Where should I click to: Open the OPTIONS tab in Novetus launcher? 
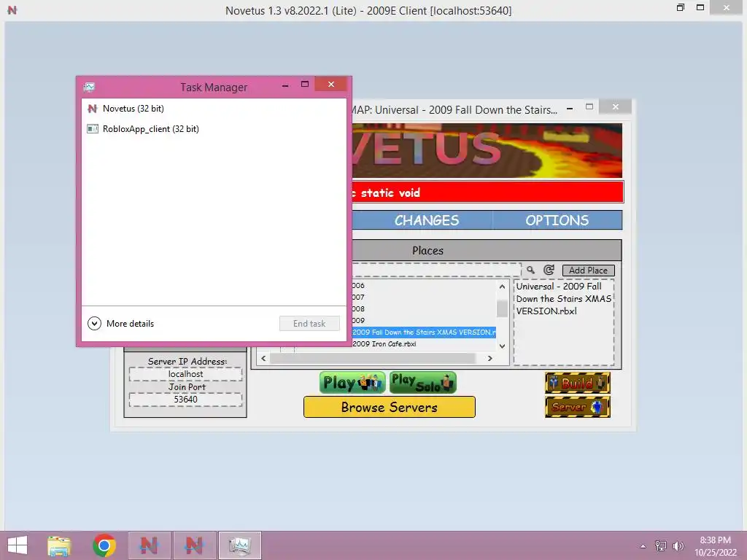(557, 220)
